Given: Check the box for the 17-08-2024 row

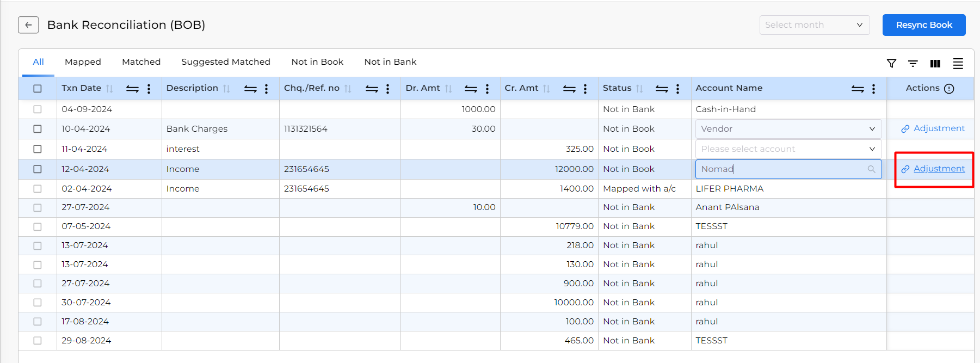Looking at the screenshot, I should click(x=38, y=322).
